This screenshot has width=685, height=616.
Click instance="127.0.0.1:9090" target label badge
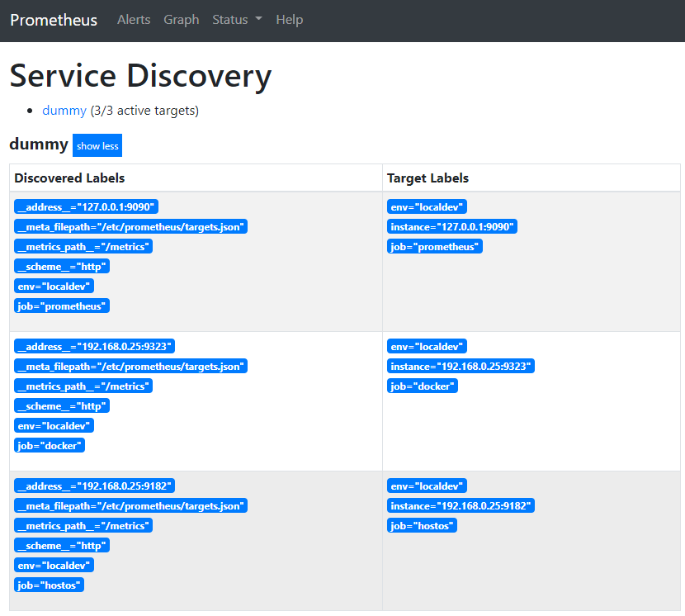point(454,226)
